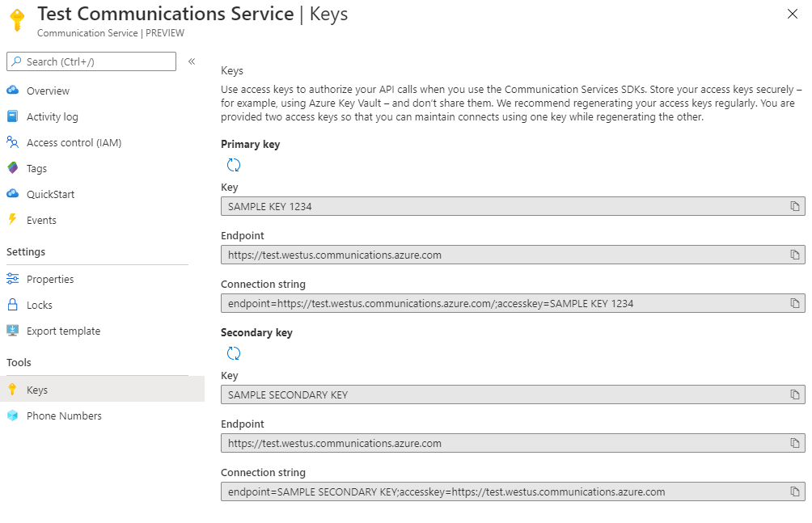The image size is (812, 523).
Task: Open Properties under Settings
Action: (x=50, y=278)
